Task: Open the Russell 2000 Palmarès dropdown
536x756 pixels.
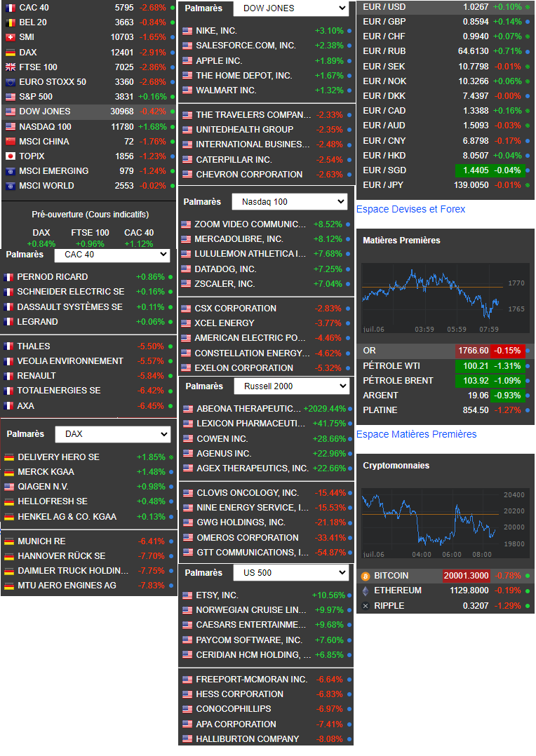Action: click(291, 386)
